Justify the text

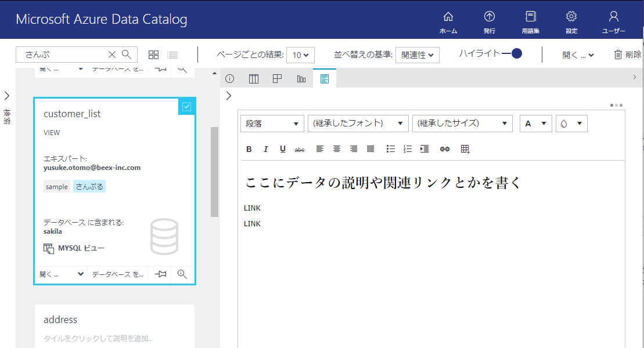click(370, 149)
